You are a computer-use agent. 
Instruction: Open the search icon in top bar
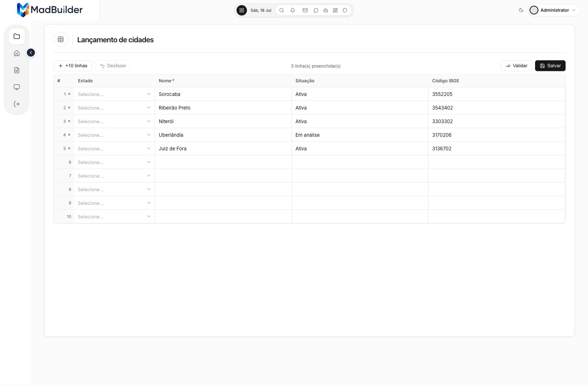(282, 10)
